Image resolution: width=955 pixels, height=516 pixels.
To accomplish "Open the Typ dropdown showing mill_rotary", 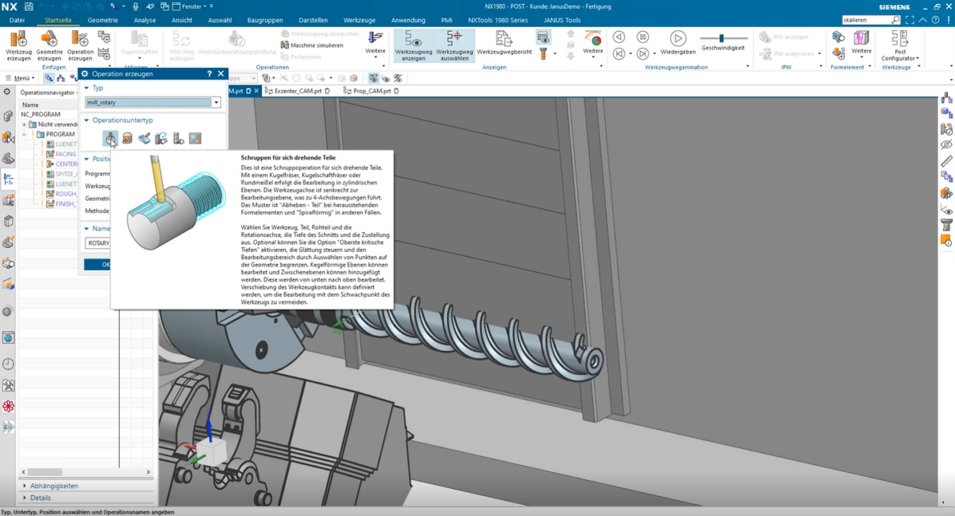I will pos(216,102).
